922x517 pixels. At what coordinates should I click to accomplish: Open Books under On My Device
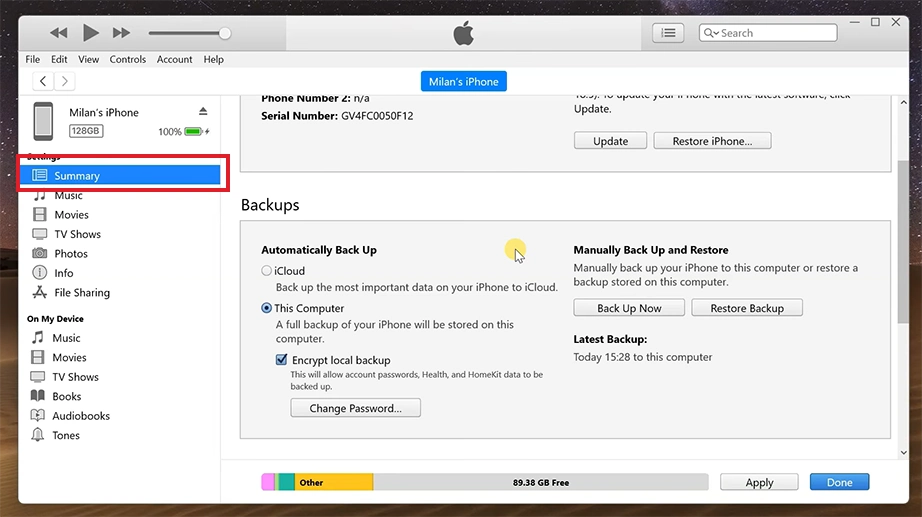(x=66, y=396)
